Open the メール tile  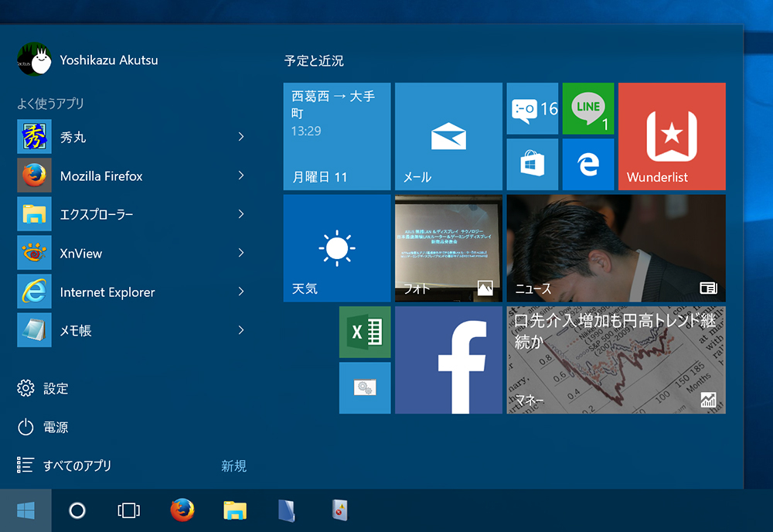tap(448, 135)
